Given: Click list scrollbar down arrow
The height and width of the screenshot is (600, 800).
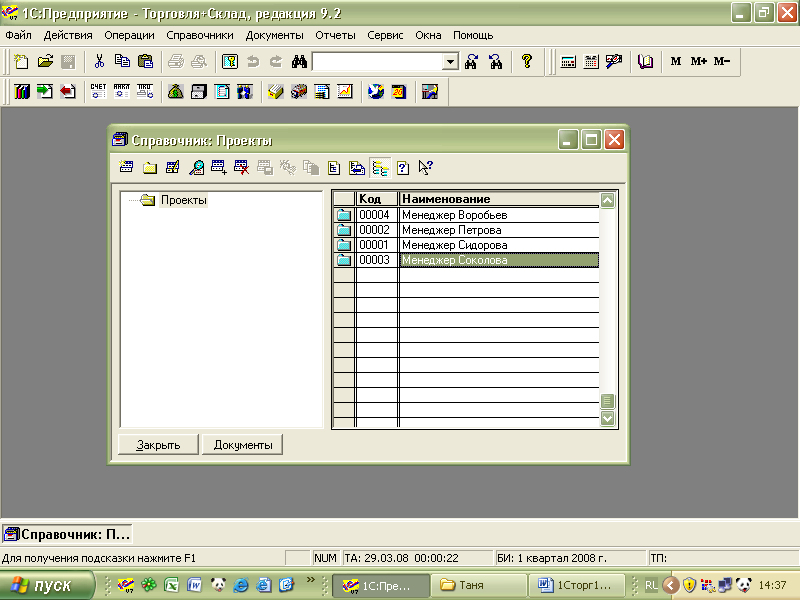Looking at the screenshot, I should click(x=607, y=418).
